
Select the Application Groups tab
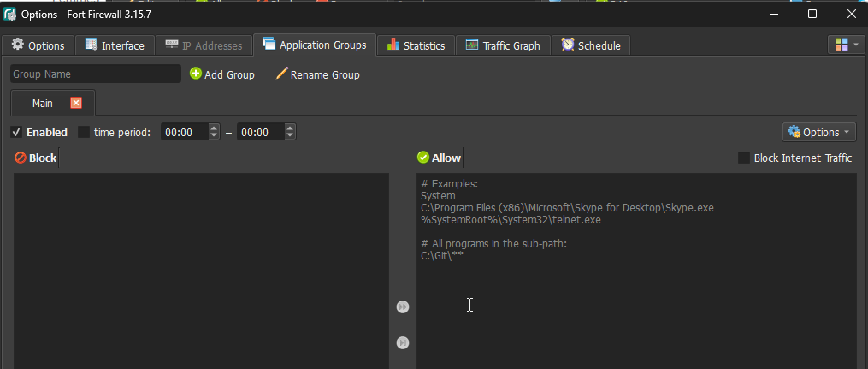tap(315, 45)
